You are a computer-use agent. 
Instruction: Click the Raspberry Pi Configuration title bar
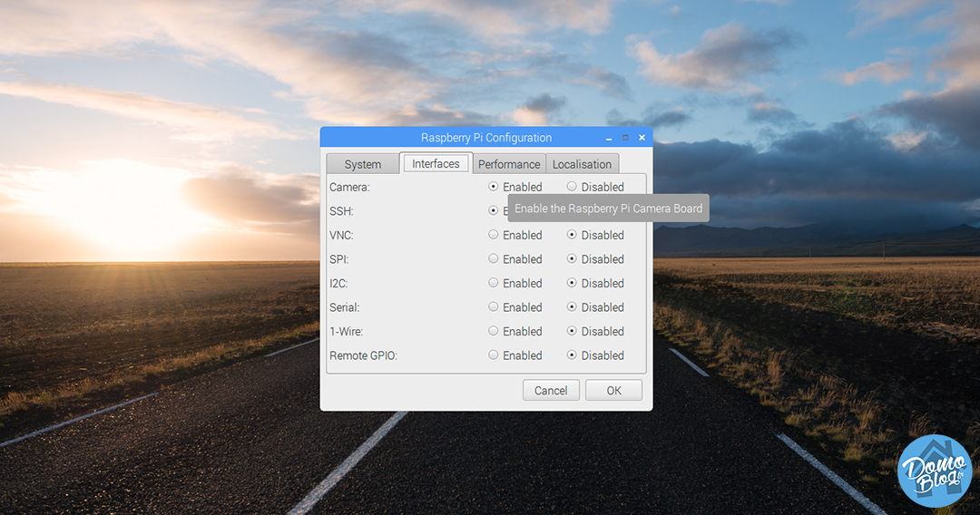coord(486,137)
